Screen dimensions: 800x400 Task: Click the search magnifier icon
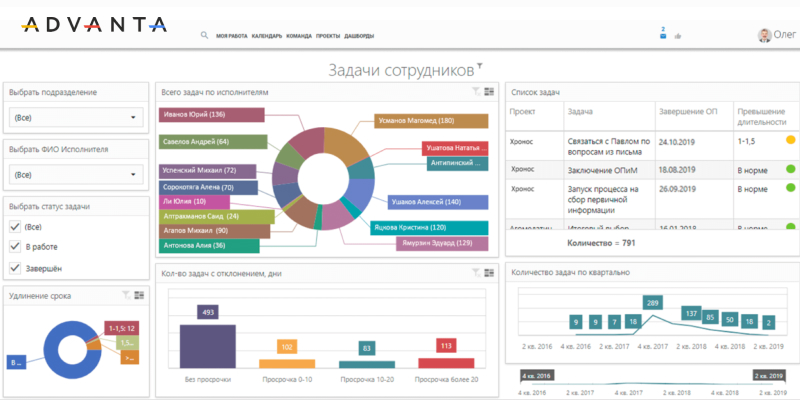click(x=204, y=35)
